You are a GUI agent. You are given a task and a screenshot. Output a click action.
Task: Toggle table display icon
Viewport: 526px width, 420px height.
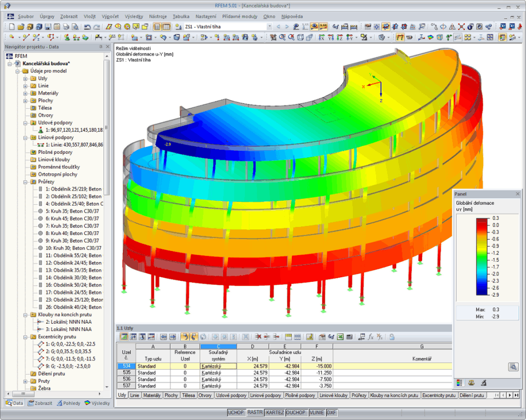(x=167, y=27)
